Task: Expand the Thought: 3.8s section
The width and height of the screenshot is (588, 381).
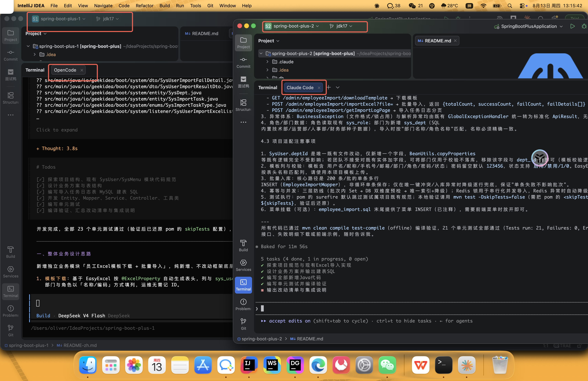Action: click(57, 148)
